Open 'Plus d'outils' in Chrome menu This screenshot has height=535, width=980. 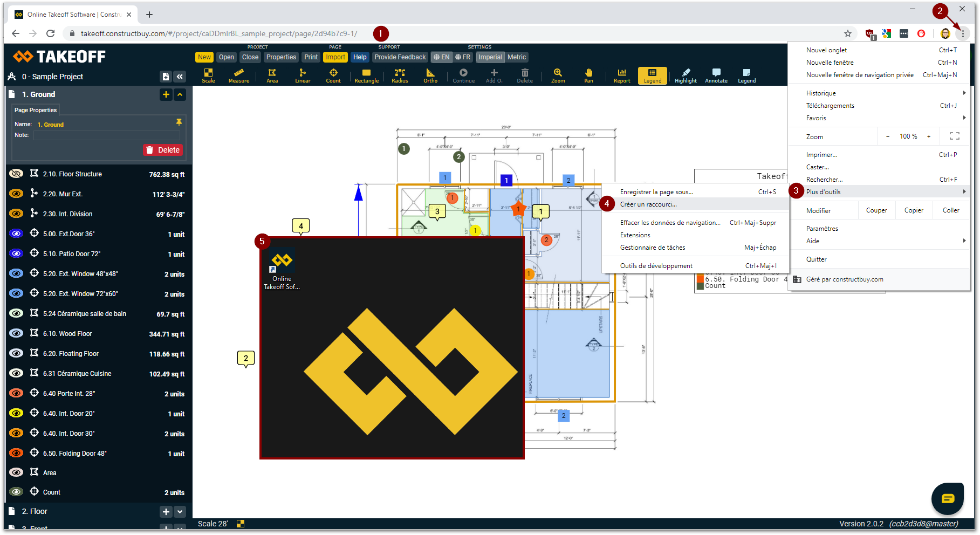[823, 192]
